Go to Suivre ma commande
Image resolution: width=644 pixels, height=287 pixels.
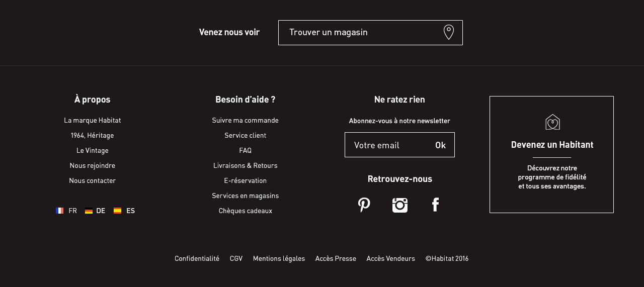coord(246,121)
